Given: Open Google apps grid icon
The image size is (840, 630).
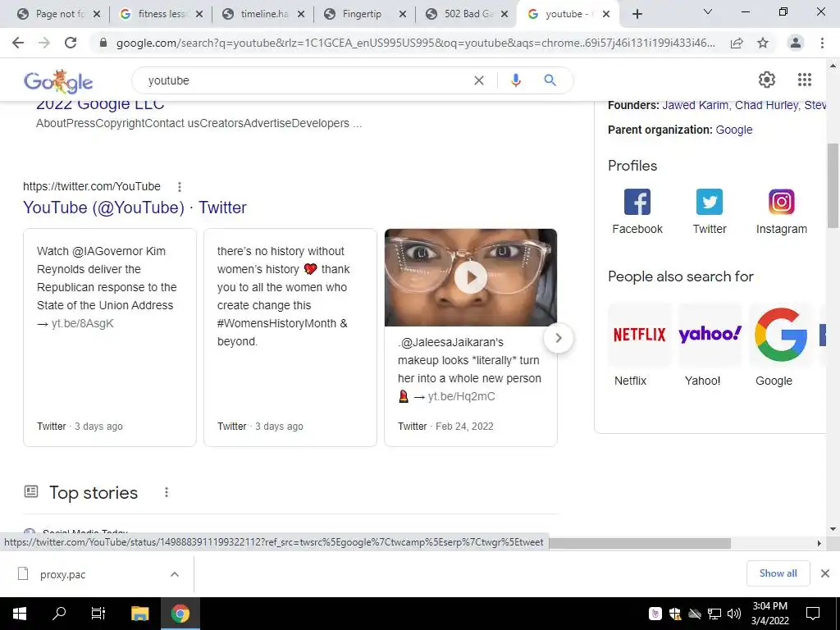Looking at the screenshot, I should pos(804,80).
